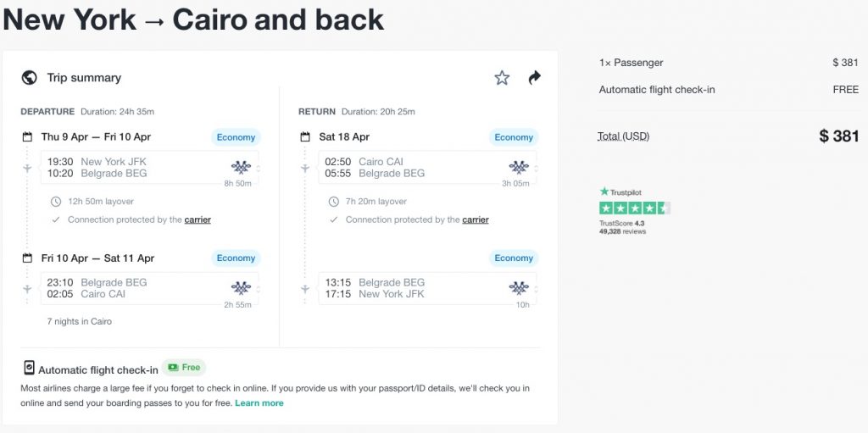868x433 pixels.
Task: Click the share arrow icon
Action: coord(534,78)
